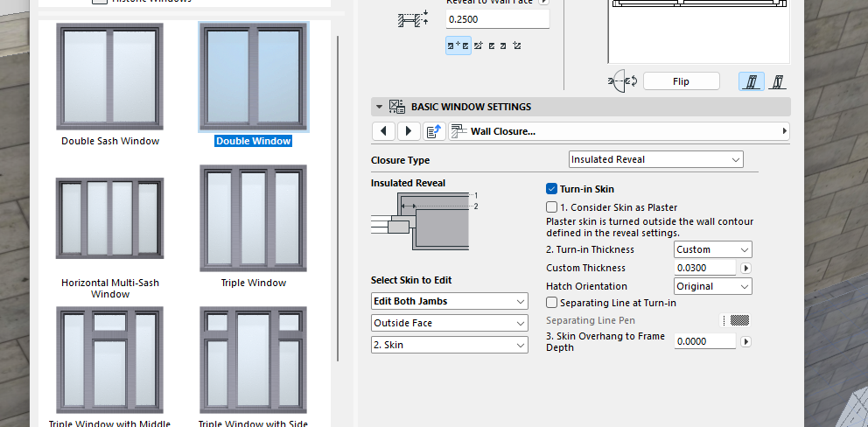Viewport: 868px width, 427px height.
Task: Open Hatch Orientation dropdown
Action: point(713,286)
